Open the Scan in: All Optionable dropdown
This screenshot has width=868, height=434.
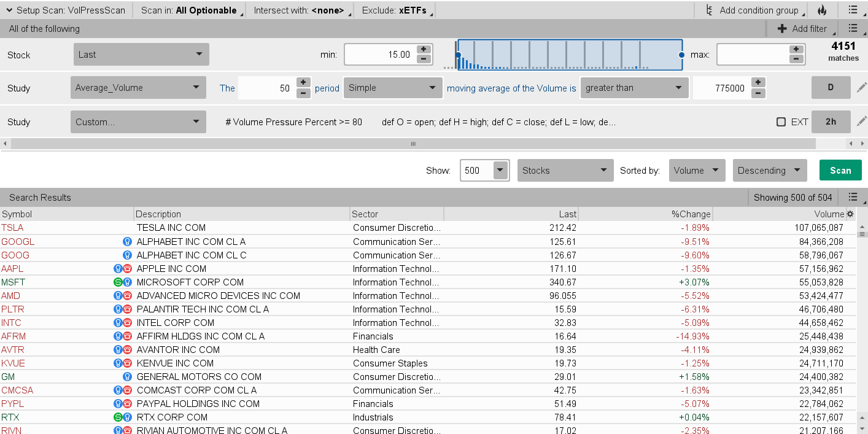(x=189, y=10)
